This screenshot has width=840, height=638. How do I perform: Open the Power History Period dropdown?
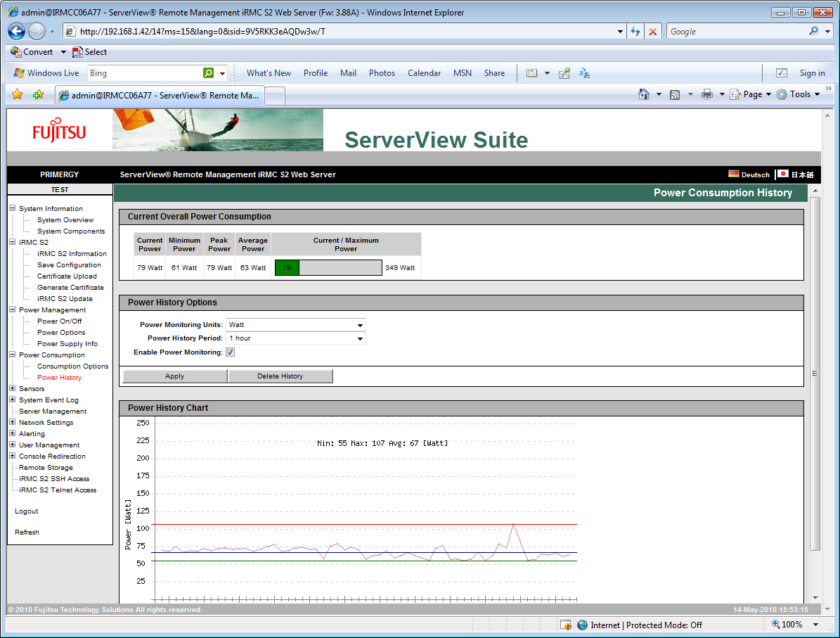(x=295, y=338)
